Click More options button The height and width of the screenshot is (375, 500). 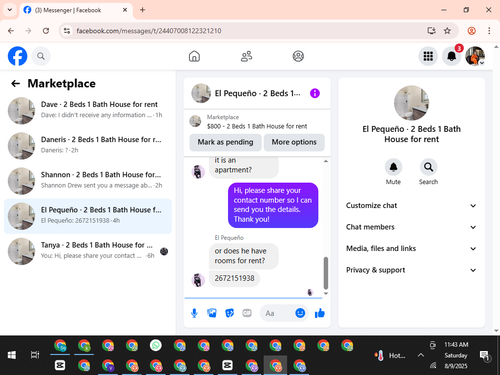[x=294, y=142]
